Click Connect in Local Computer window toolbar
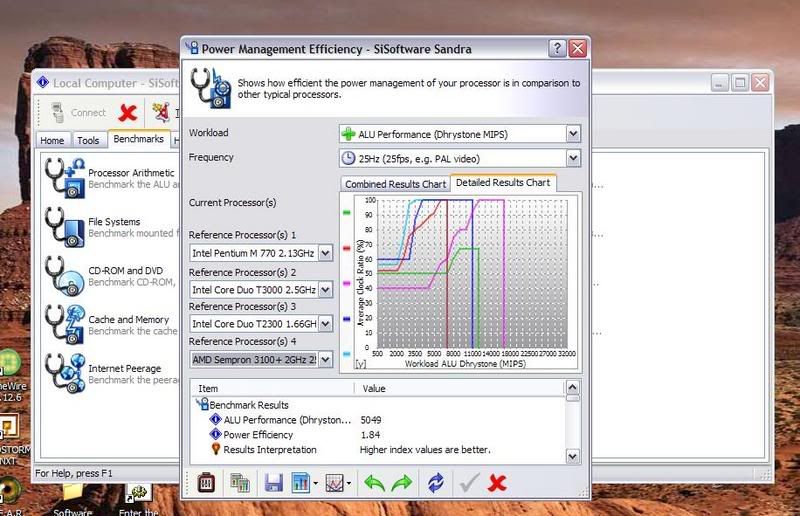800x516 pixels. 78,113
